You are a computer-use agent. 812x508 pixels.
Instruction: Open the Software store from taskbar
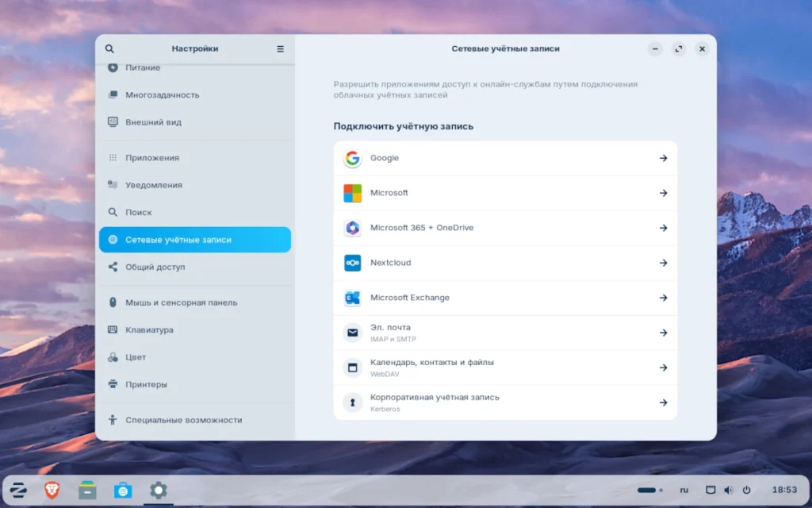point(123,490)
